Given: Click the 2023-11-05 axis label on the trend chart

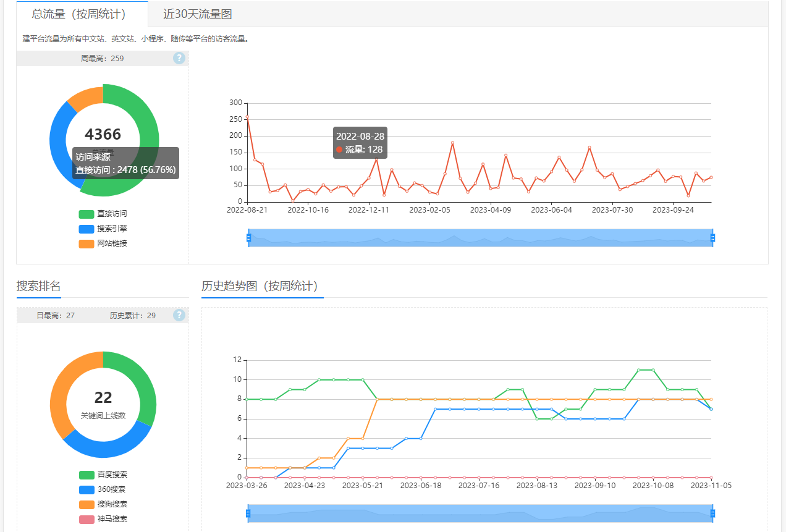Looking at the screenshot, I should (x=711, y=486).
